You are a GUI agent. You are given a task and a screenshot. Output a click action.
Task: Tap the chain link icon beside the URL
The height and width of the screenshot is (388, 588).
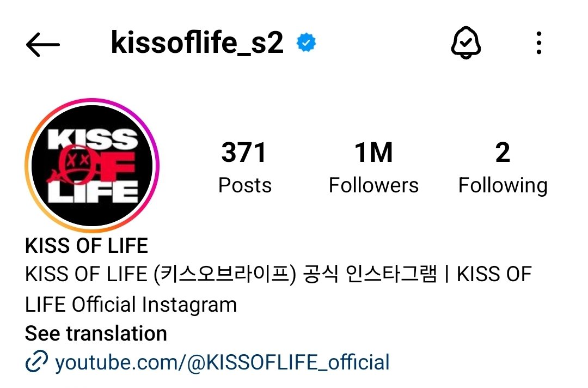click(x=36, y=361)
